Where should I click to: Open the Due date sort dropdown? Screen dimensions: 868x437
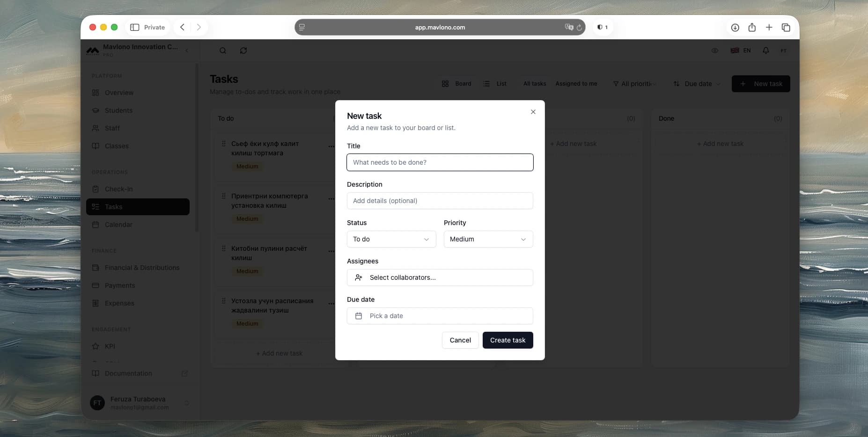tap(696, 84)
